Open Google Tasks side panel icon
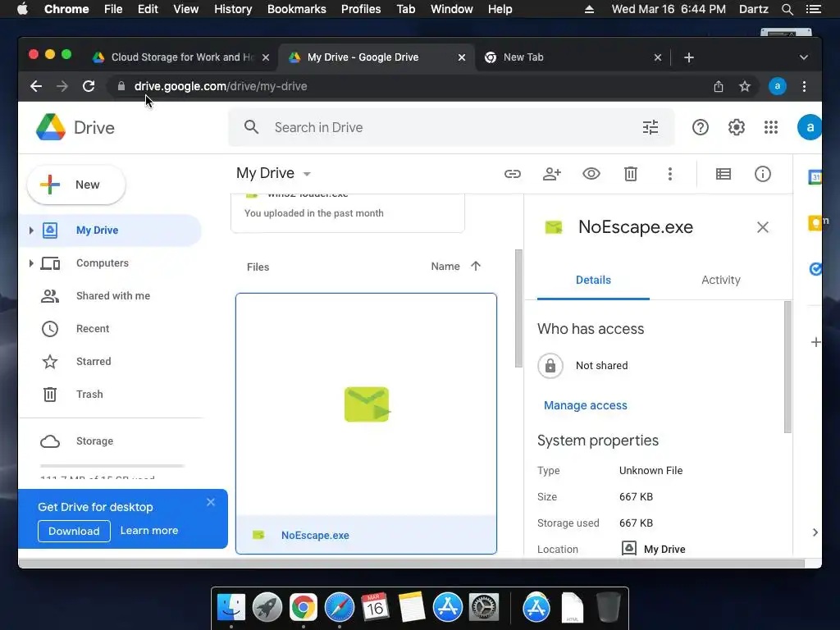The image size is (840, 630). [x=815, y=268]
